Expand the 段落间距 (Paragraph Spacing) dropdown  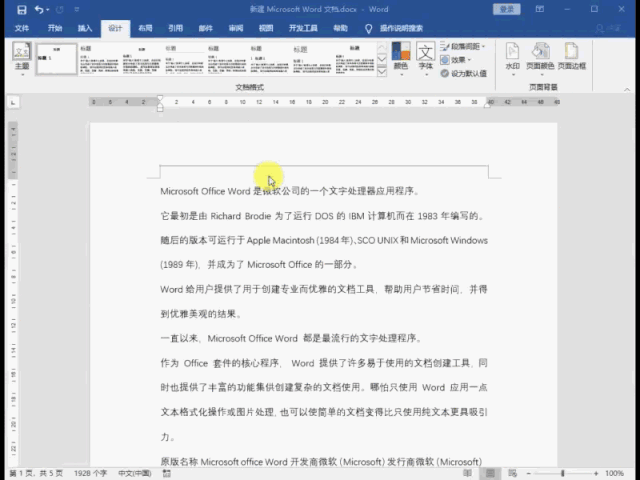pos(466,46)
